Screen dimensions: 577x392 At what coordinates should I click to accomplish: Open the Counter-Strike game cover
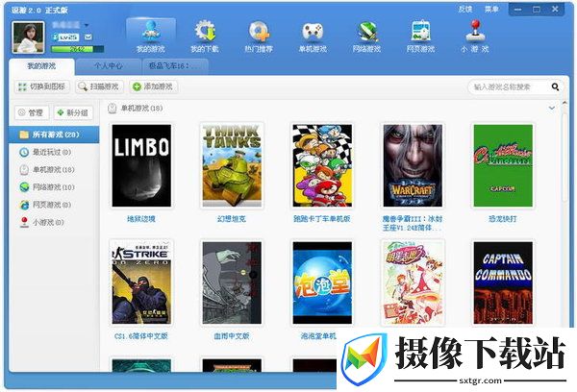(141, 282)
